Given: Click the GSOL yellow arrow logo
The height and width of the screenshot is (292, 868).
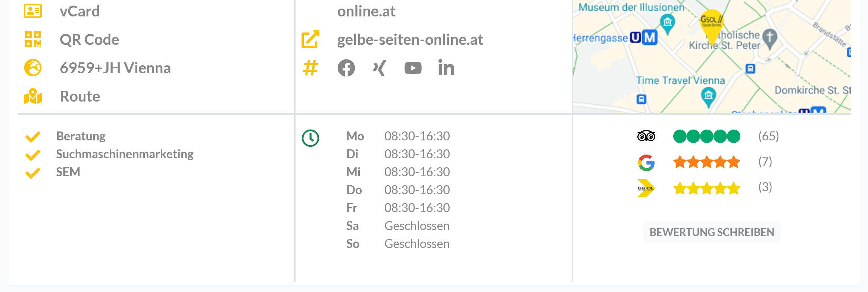Looking at the screenshot, I should pos(646,188).
